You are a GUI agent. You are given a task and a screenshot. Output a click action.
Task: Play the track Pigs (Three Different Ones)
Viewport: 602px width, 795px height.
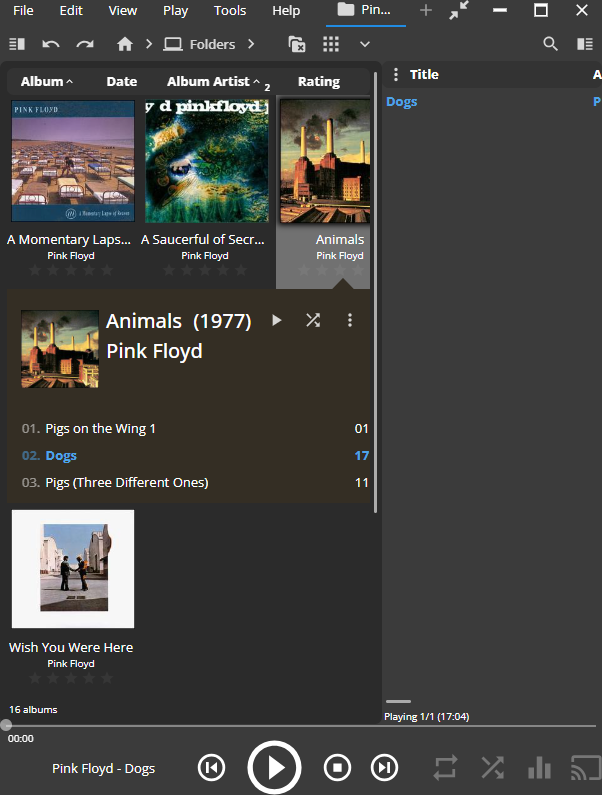coord(127,482)
